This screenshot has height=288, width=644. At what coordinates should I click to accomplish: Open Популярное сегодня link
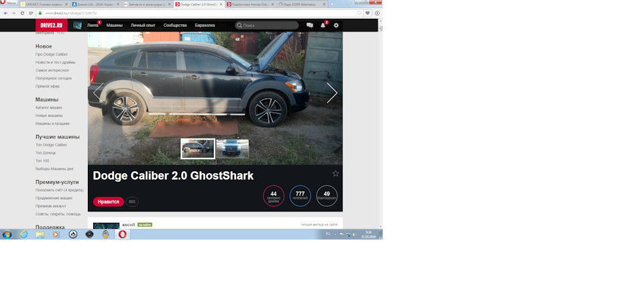pyautogui.click(x=54, y=78)
